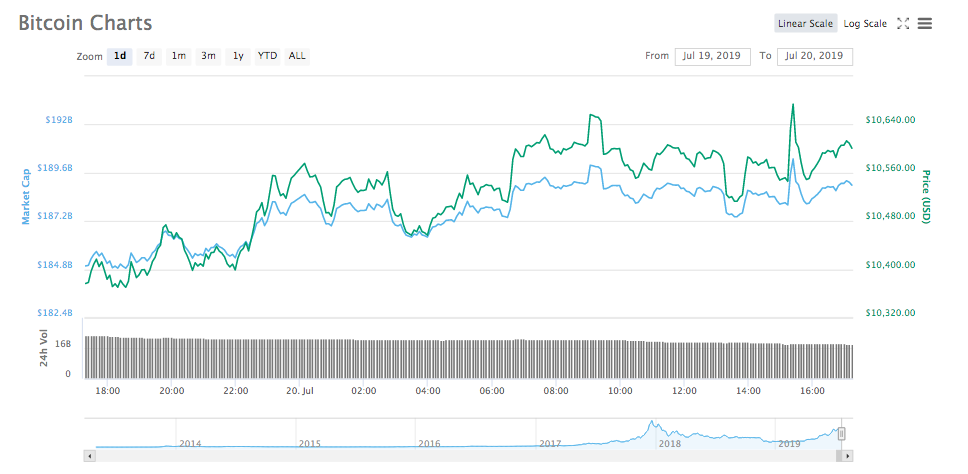The image size is (968, 474).
Task: Click the 20. Jul time axis label
Action: point(301,391)
